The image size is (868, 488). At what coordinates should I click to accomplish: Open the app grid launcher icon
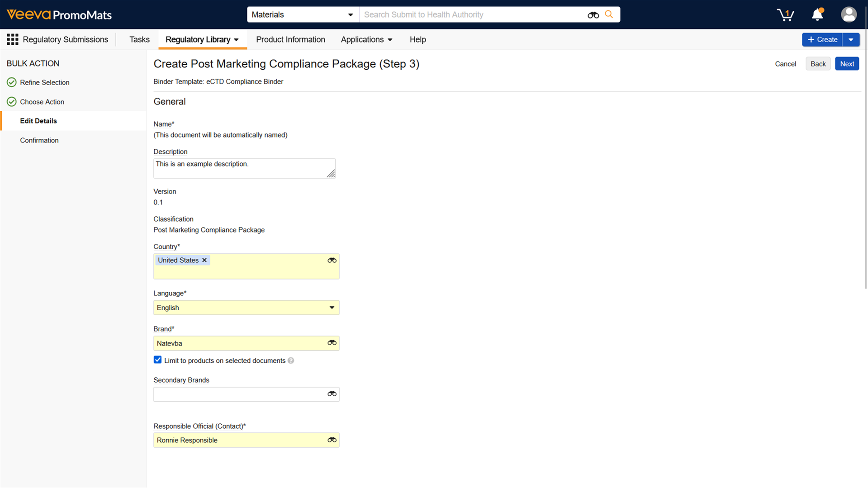coord(12,40)
